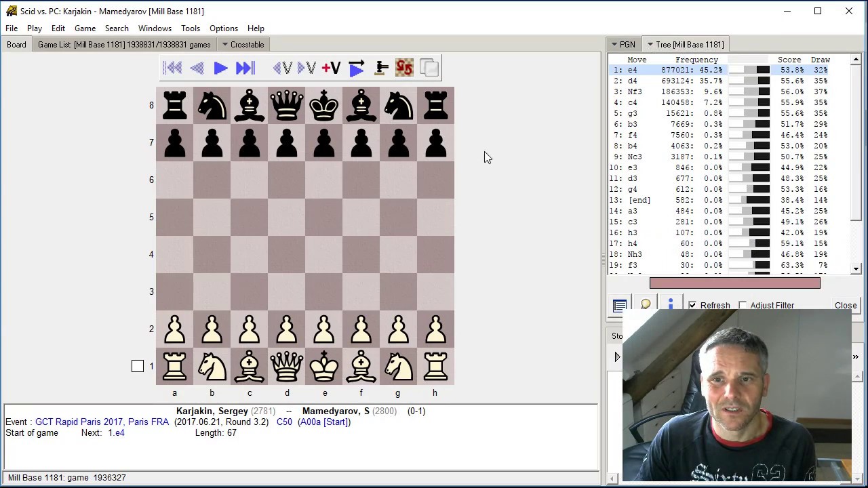Open the GCT Rapid Paris 2017 event link
Screen dimensions: 868x488
pyautogui.click(x=102, y=422)
